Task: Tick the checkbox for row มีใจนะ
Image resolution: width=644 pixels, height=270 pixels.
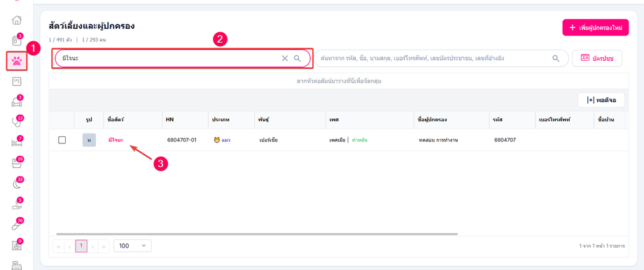Action: click(62, 140)
